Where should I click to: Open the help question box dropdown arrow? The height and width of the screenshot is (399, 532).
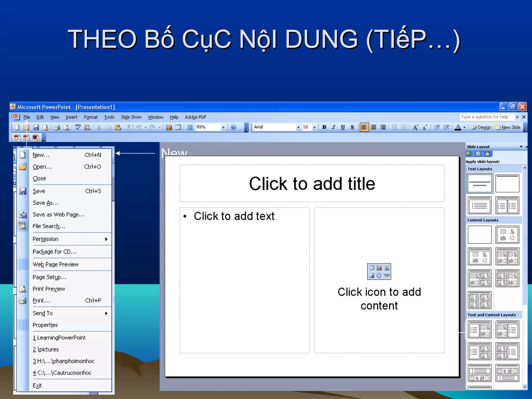(x=517, y=117)
